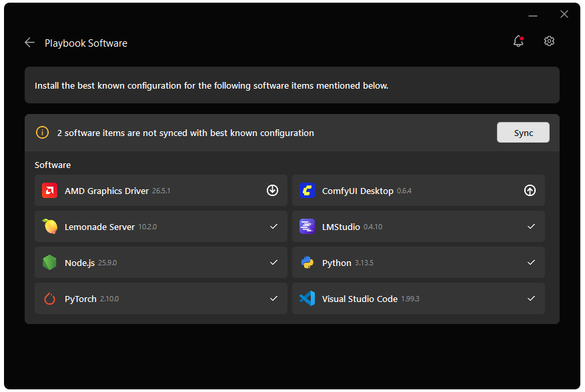Open the settings gear icon
This screenshot has width=585, height=392.
point(549,41)
